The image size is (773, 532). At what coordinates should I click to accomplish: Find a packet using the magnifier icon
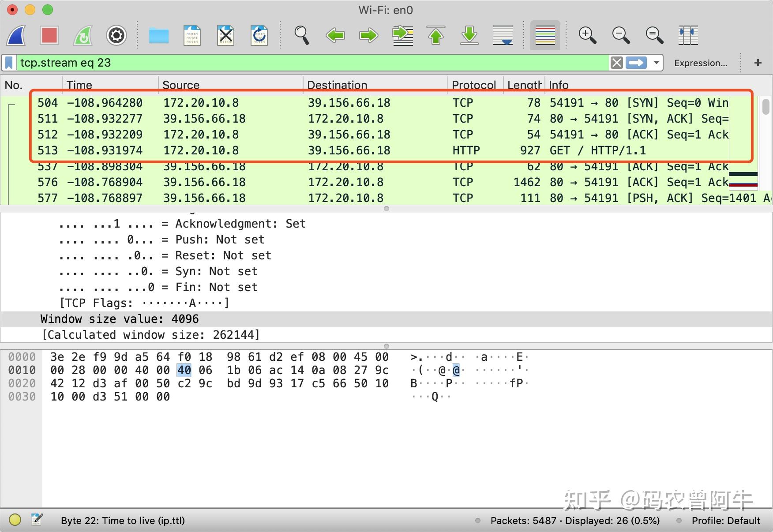[x=302, y=35]
